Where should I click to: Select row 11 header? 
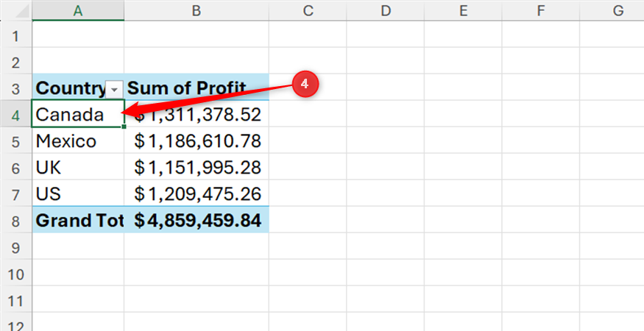click(15, 299)
